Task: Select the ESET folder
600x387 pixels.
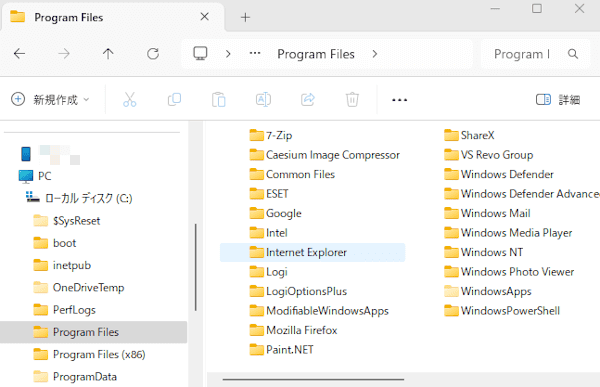Action: tap(269, 194)
